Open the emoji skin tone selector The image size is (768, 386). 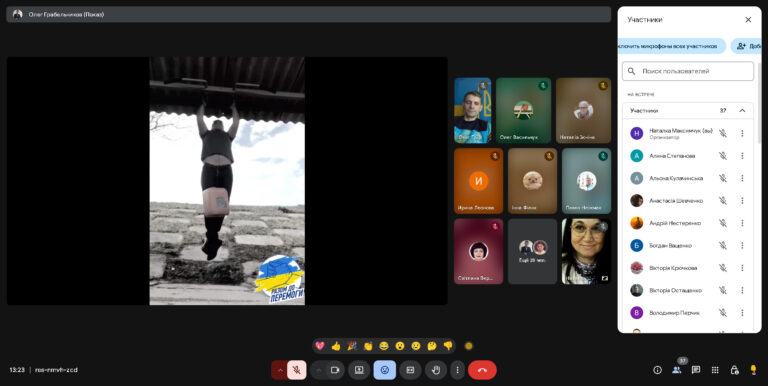[468, 346]
